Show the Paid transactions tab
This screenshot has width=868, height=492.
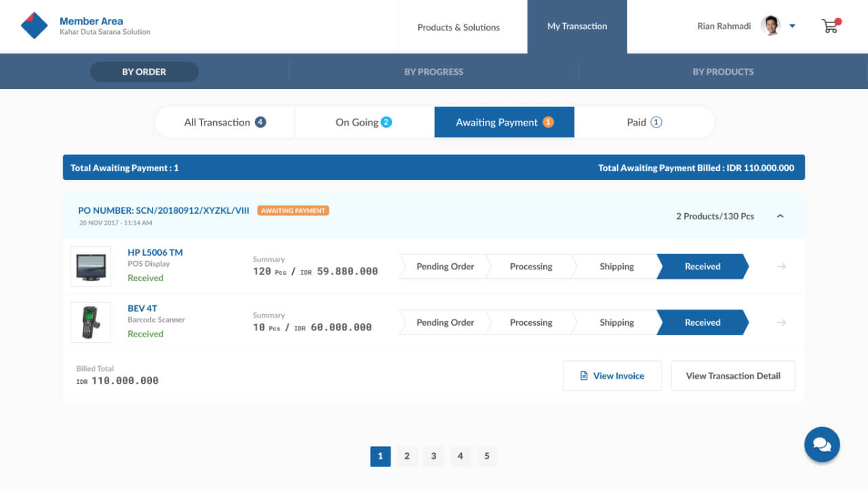click(644, 122)
